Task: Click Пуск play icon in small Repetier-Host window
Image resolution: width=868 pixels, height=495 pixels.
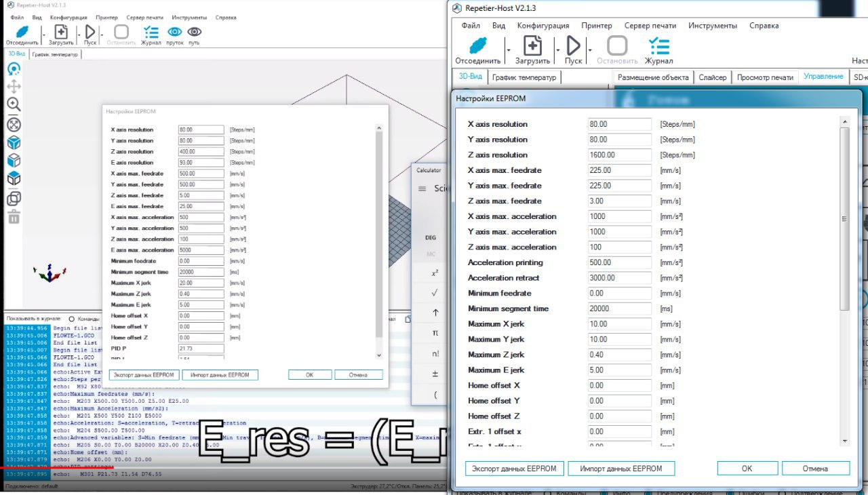Action: (90, 32)
